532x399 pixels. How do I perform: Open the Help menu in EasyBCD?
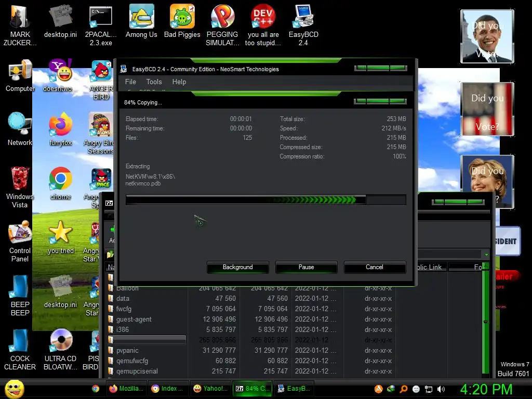pyautogui.click(x=179, y=82)
